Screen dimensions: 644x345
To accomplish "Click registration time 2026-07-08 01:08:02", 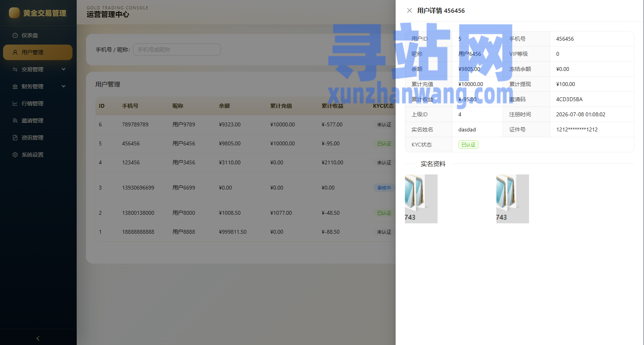I will pos(580,114).
